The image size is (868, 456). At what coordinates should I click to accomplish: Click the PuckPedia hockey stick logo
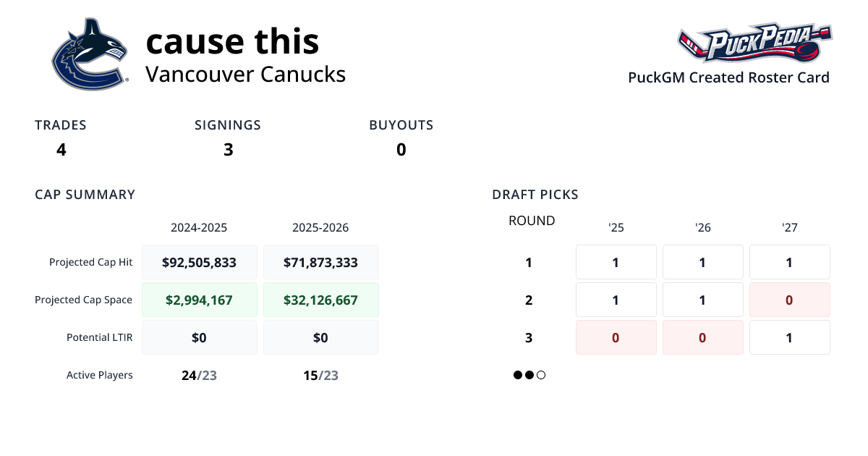tap(754, 45)
